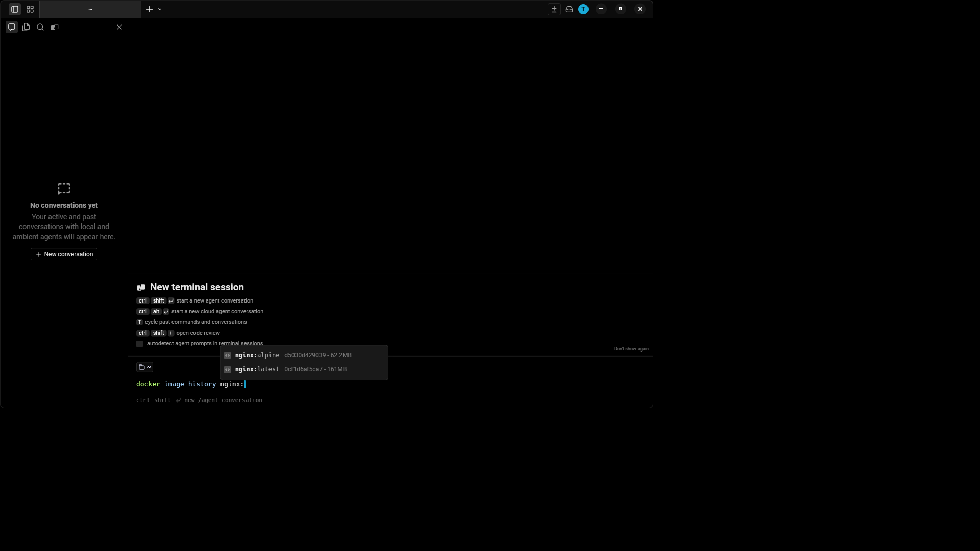The width and height of the screenshot is (980, 551).
Task: Focus the docker image history command input
Action: [x=390, y=384]
